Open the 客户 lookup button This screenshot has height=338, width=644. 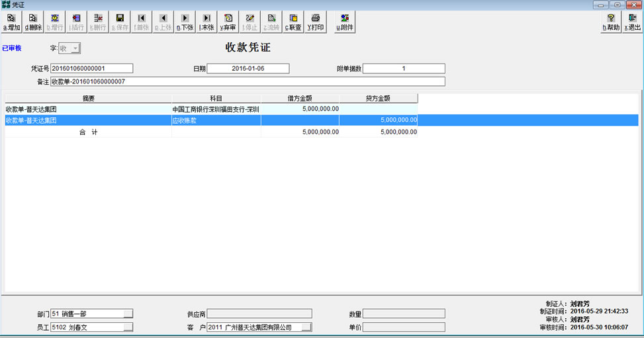click(307, 327)
